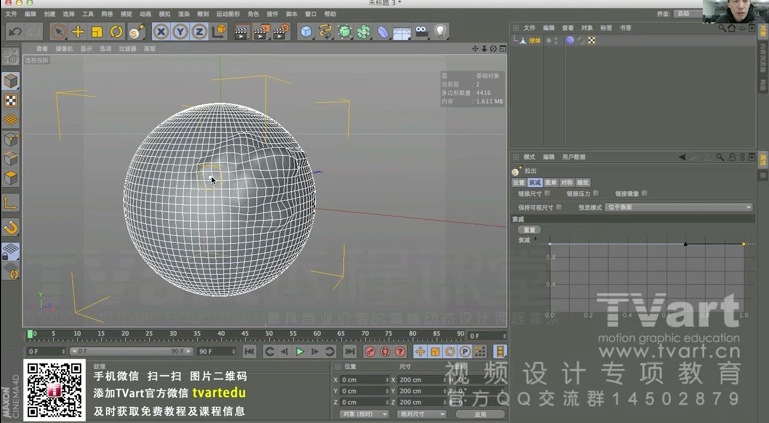This screenshot has height=423, width=769.
Task: Click the back arrow in attribute manager
Action: pyautogui.click(x=682, y=157)
